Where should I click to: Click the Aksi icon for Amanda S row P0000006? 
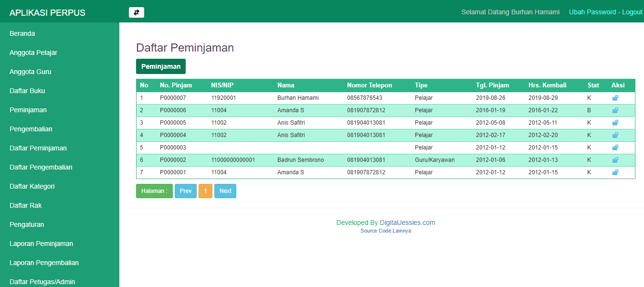tap(615, 110)
